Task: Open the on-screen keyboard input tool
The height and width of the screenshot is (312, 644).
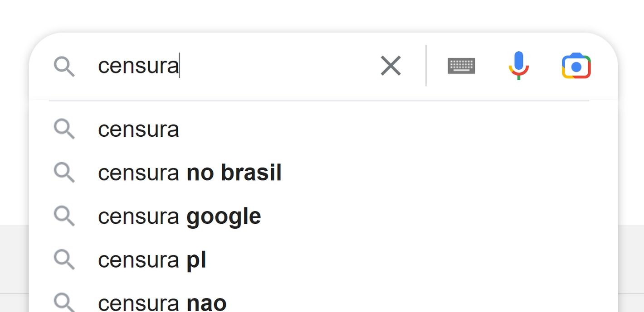Action: (461, 66)
